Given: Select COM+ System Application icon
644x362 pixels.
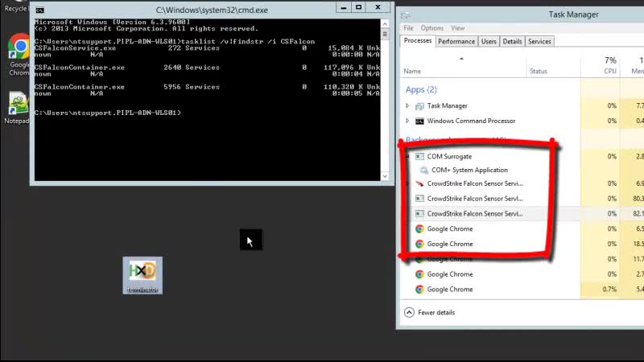Looking at the screenshot, I should tap(424, 170).
